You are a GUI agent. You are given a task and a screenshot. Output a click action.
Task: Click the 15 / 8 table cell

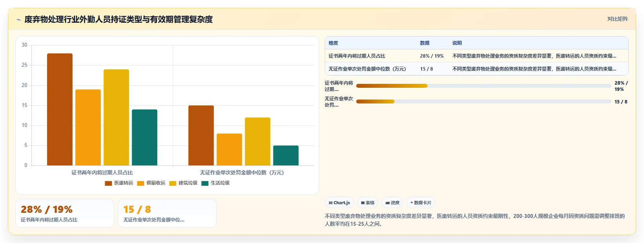coord(426,69)
